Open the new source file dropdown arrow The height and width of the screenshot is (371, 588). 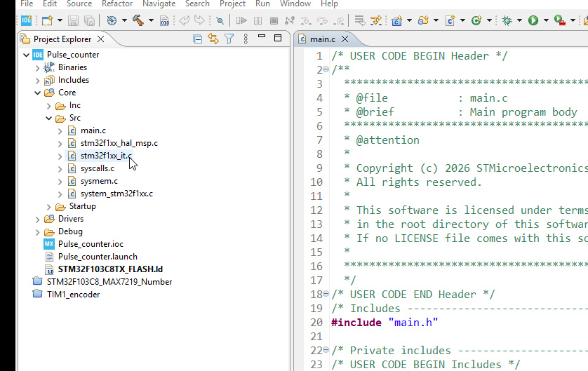tap(462, 20)
